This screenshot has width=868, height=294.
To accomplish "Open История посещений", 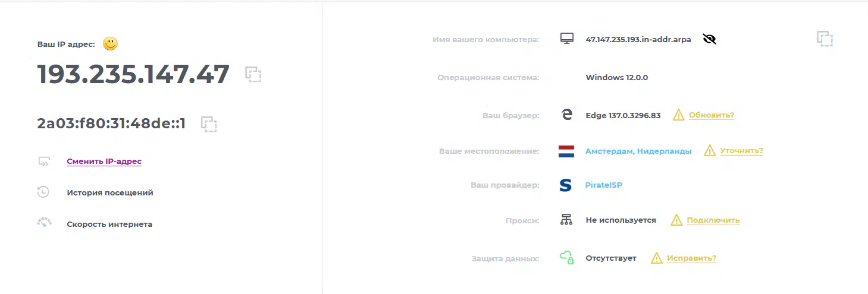I will pyautogui.click(x=110, y=192).
